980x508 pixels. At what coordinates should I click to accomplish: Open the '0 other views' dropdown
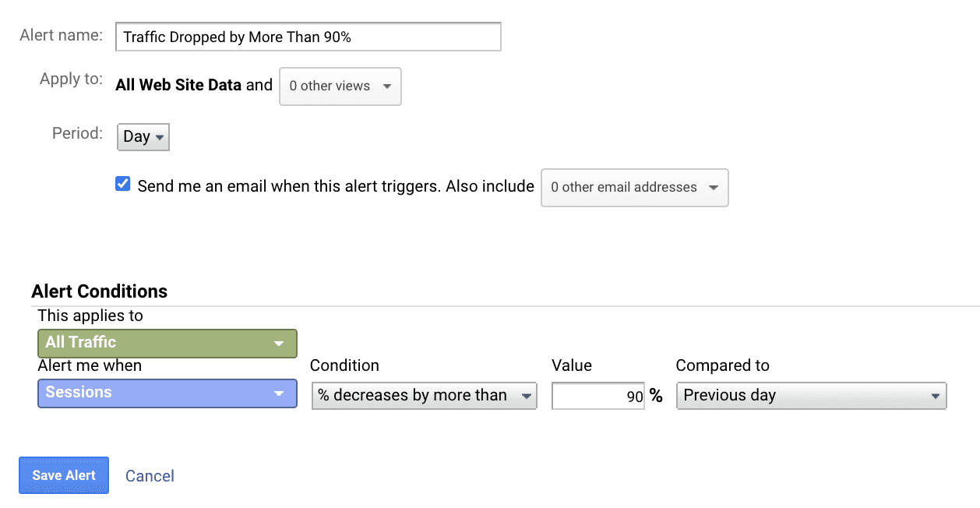tap(340, 86)
